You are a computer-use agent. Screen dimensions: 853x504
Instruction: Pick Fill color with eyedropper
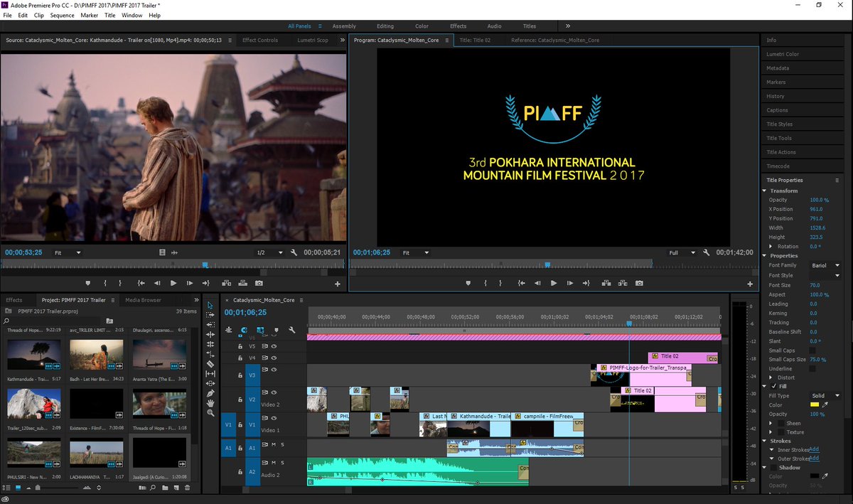click(x=825, y=404)
